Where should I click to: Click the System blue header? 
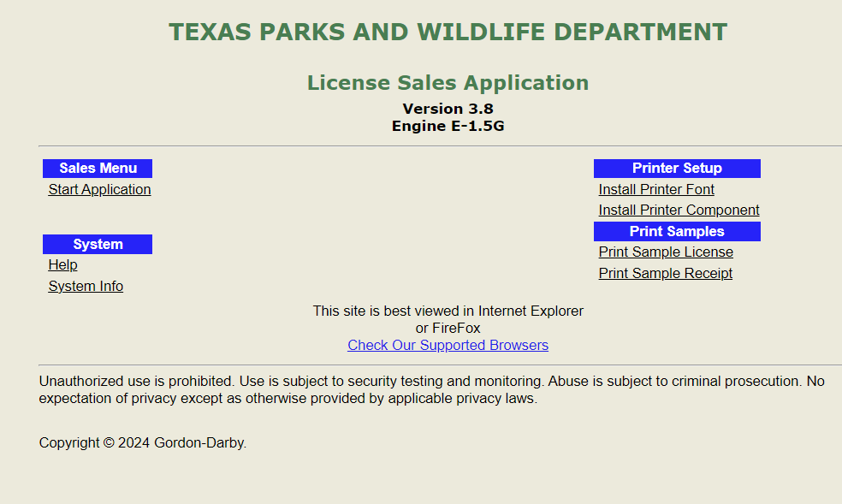pyautogui.click(x=98, y=245)
